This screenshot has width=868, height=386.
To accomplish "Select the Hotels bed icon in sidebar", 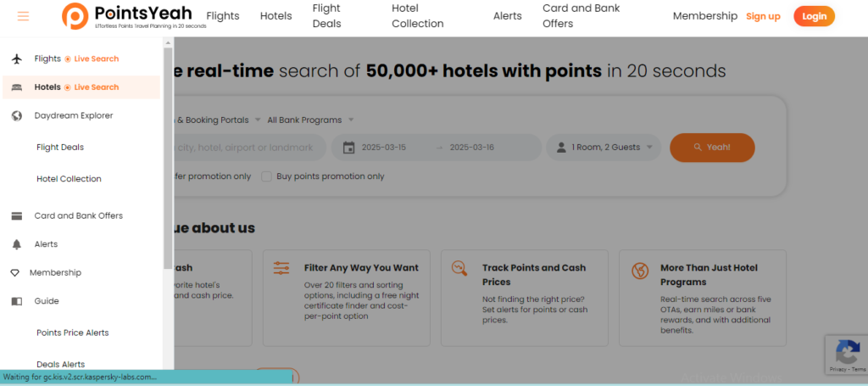I will click(x=17, y=87).
